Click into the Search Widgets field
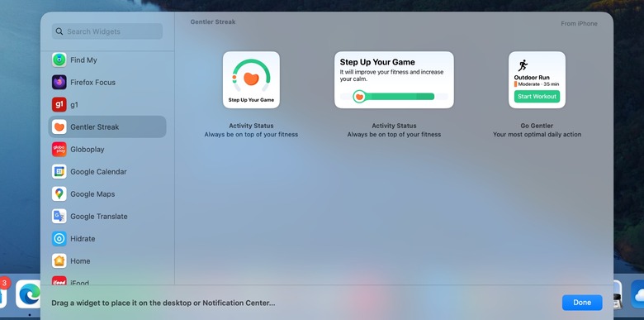The image size is (644, 320). point(107,31)
